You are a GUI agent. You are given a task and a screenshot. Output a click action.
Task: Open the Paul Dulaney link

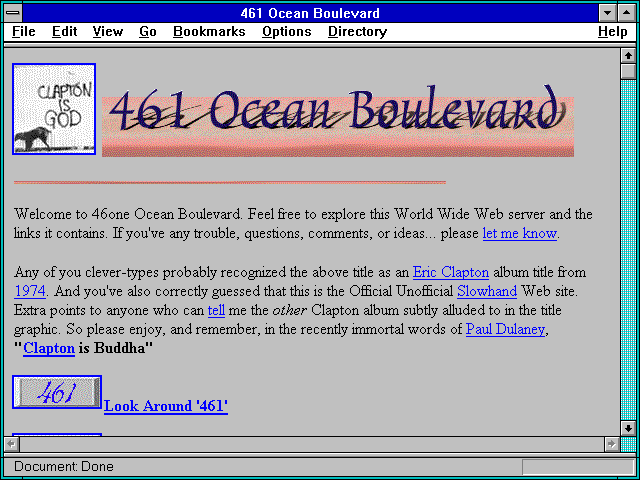505,329
